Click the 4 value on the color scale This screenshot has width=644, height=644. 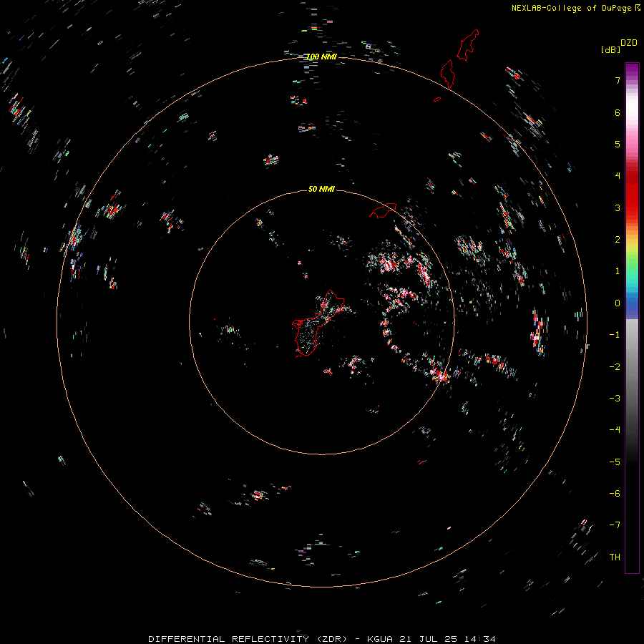point(618,176)
